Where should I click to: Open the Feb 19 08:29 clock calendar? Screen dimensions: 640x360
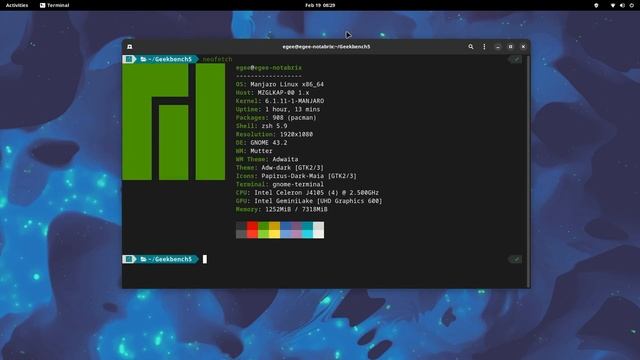click(x=320, y=5)
